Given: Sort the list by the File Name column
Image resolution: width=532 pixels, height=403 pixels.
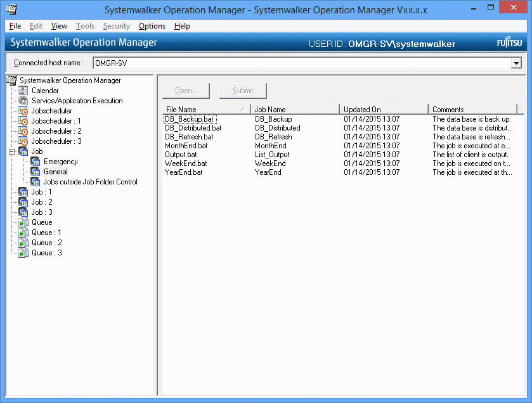Looking at the screenshot, I should coord(203,110).
